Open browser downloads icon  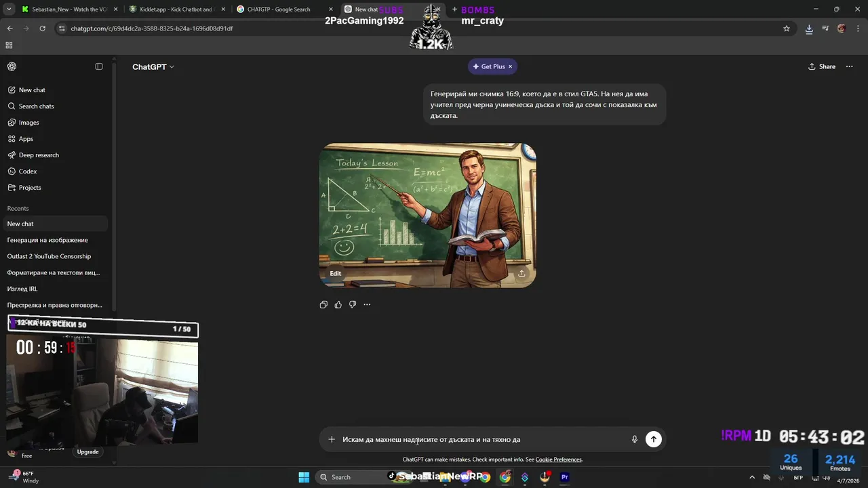click(809, 28)
